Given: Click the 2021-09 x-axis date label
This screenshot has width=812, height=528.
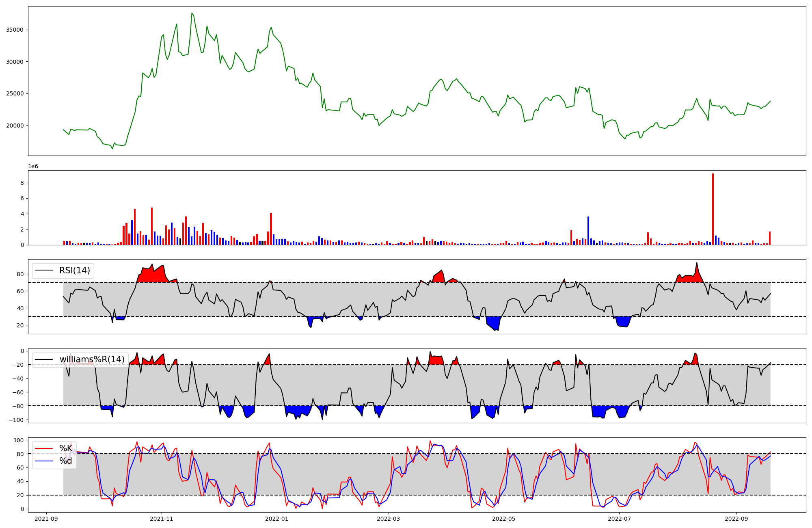Looking at the screenshot, I should pyautogui.click(x=46, y=519).
